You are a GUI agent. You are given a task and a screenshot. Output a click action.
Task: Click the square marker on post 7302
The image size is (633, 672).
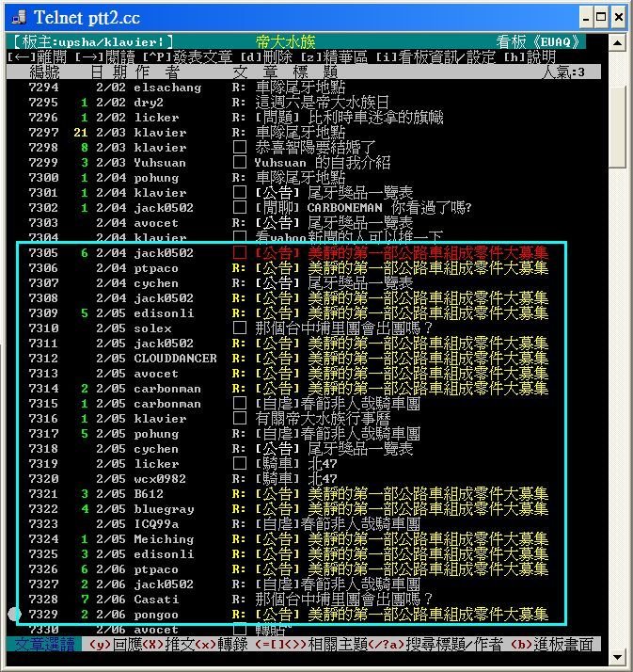point(240,207)
